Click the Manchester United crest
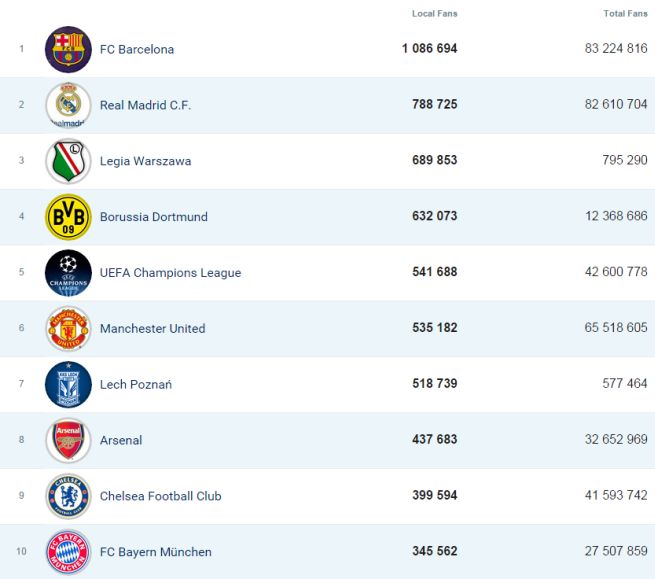 pyautogui.click(x=68, y=328)
